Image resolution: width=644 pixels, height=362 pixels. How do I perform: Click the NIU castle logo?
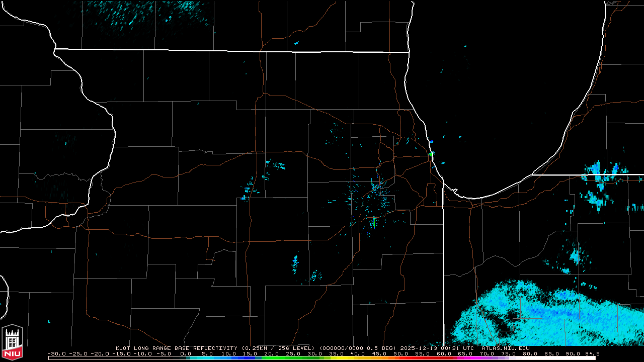pos(12,342)
